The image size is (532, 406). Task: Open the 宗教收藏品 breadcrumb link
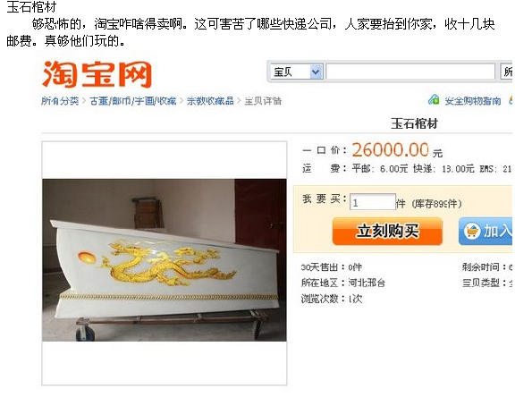[210, 101]
